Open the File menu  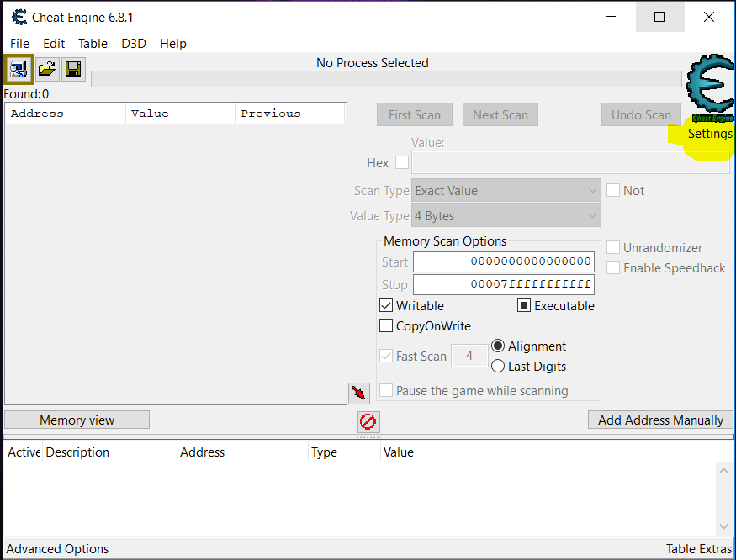coord(19,44)
